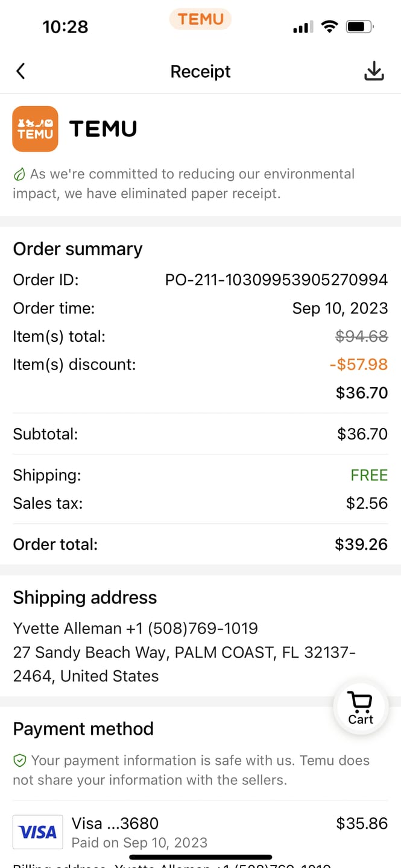Tap the orange Temu logo square

(35, 128)
